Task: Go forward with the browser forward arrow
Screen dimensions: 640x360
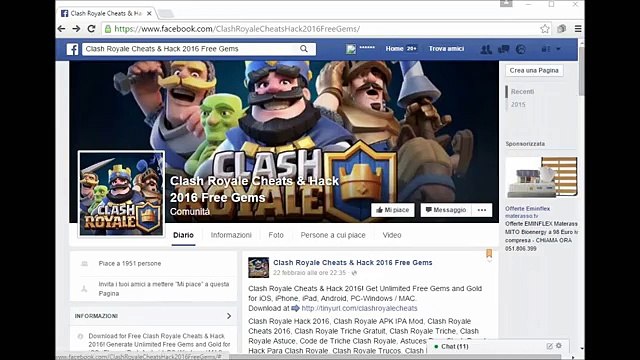Action: [76, 29]
